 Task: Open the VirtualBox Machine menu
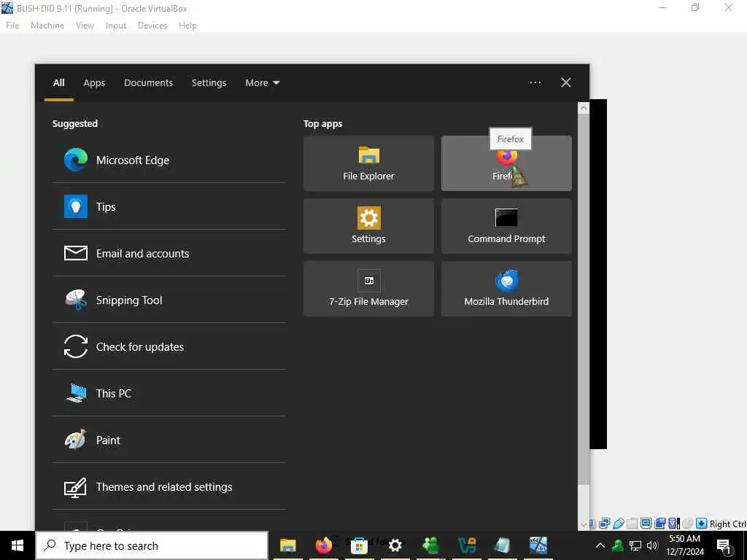pos(47,26)
